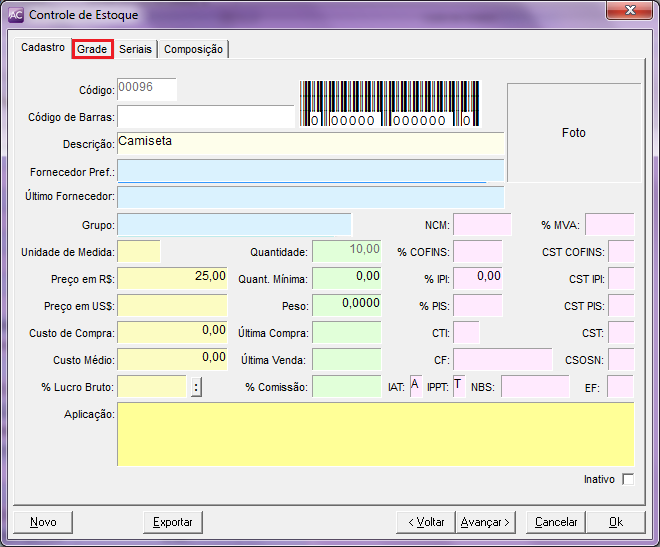Image resolution: width=660 pixels, height=547 pixels.
Task: Open the Seriais tab
Action: click(x=135, y=49)
